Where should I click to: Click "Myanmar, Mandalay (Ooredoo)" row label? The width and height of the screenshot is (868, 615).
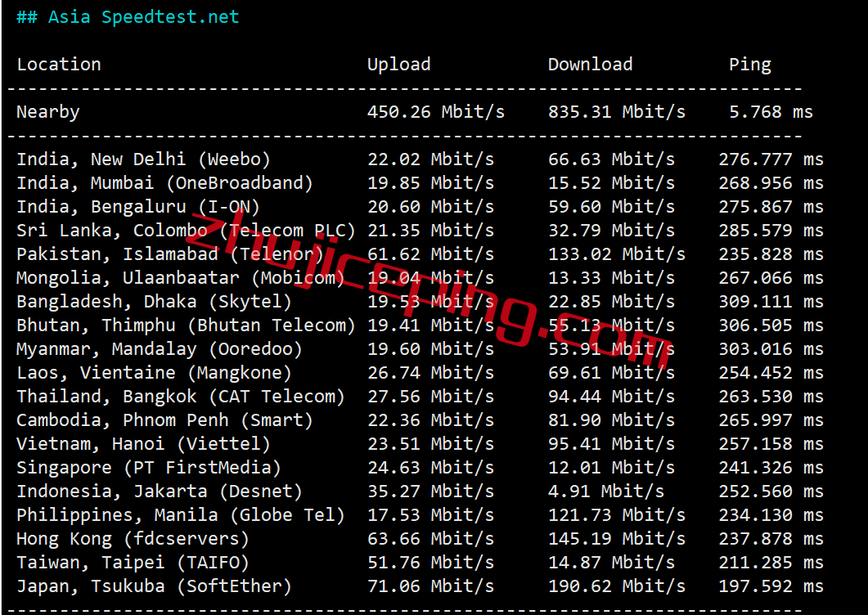tap(160, 350)
